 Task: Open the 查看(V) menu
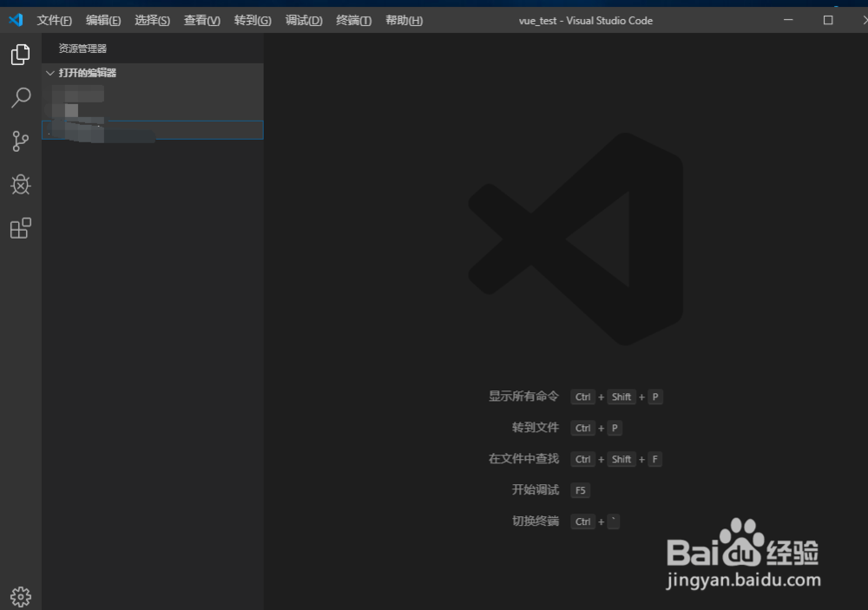click(202, 21)
